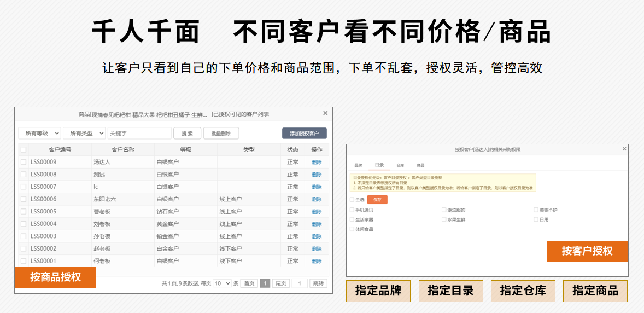This screenshot has height=313, width=644.
Task: Open the 所有类型 type filter dropdown
Action: click(x=84, y=133)
